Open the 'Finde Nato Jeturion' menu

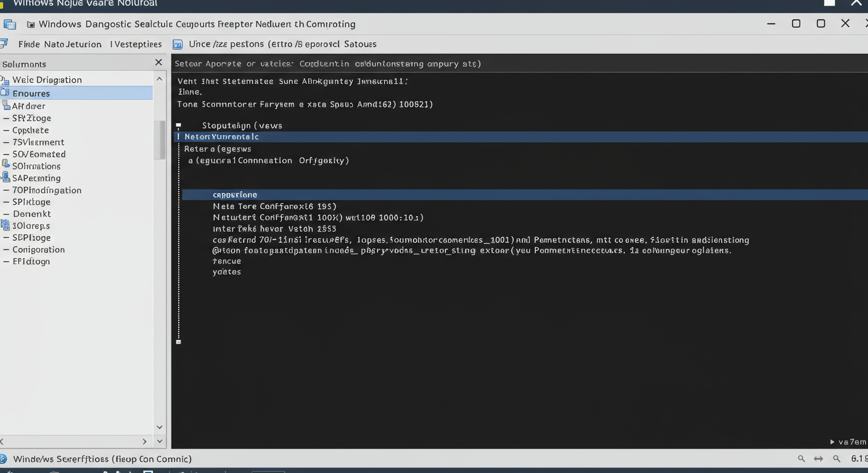tap(59, 44)
